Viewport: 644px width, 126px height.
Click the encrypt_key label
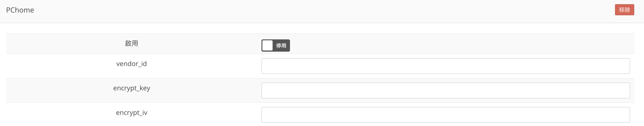click(x=131, y=88)
